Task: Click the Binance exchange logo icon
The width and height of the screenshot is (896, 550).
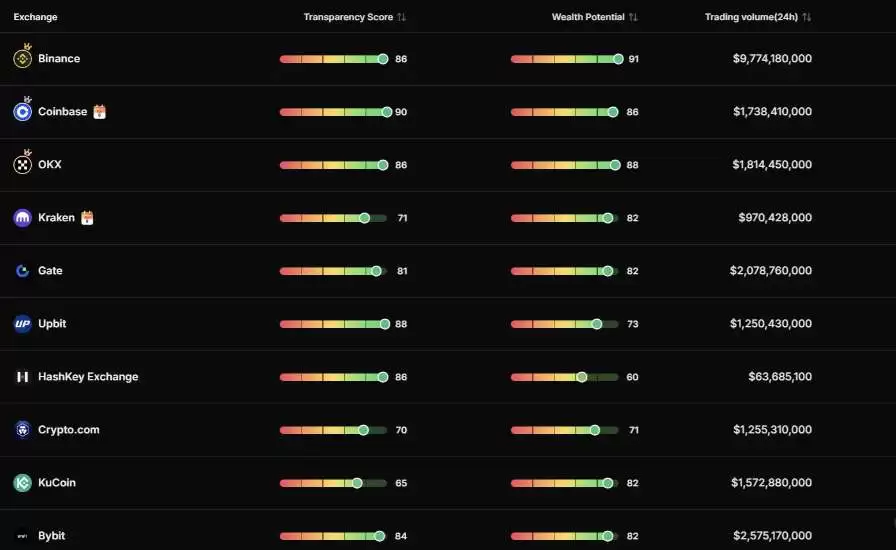Action: [22, 58]
